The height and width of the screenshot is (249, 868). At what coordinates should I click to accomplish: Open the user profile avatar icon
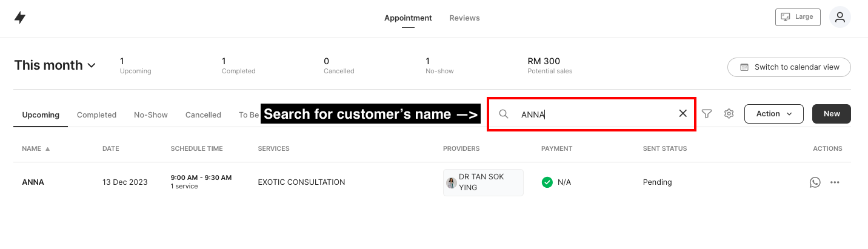click(x=840, y=17)
